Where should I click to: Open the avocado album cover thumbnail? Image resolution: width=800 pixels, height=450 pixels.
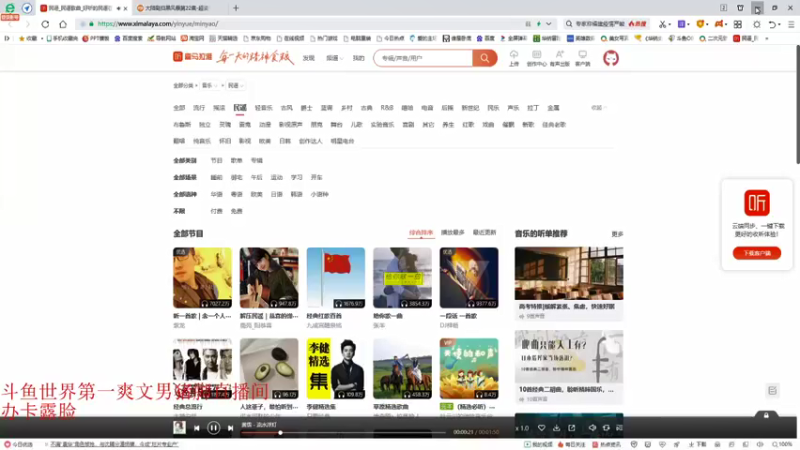point(269,368)
